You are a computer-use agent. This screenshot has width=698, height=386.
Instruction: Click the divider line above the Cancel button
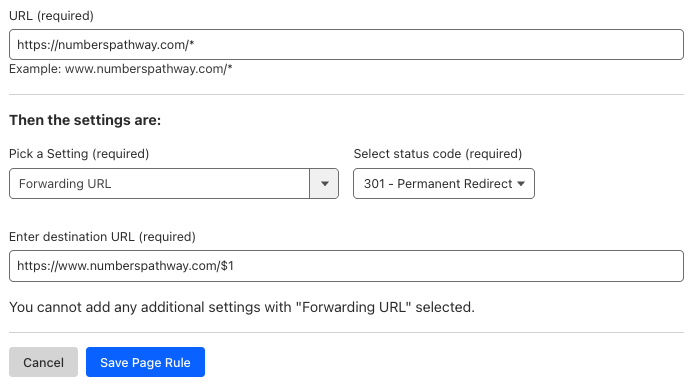346,332
